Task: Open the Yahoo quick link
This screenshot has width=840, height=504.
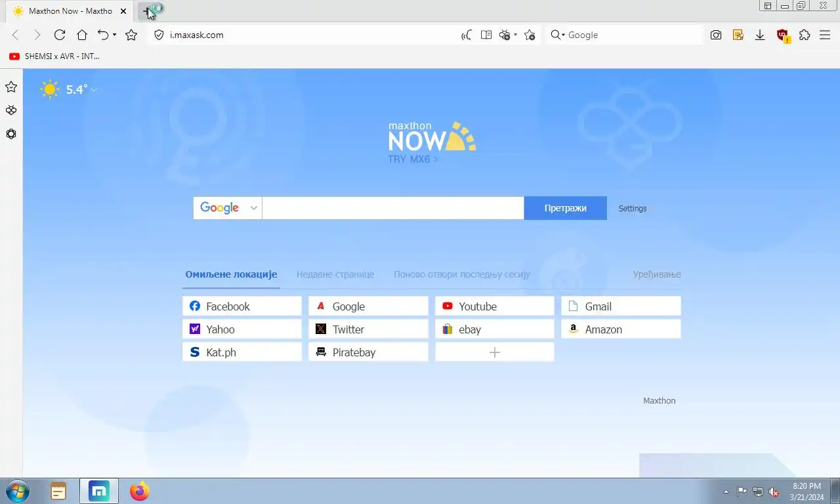Action: click(x=242, y=329)
